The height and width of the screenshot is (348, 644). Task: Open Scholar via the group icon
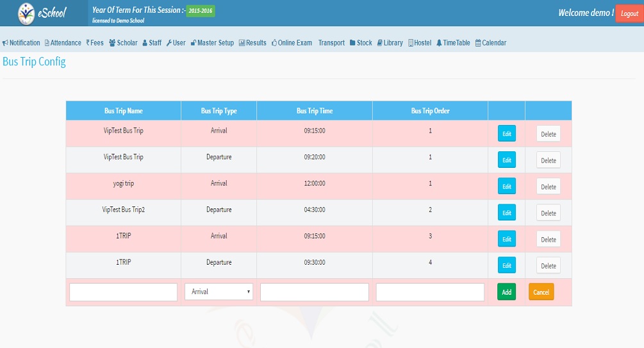click(112, 43)
